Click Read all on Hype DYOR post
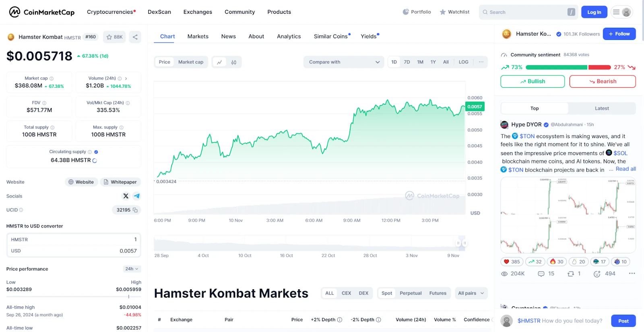Image resolution: width=644 pixels, height=332 pixels. click(625, 169)
